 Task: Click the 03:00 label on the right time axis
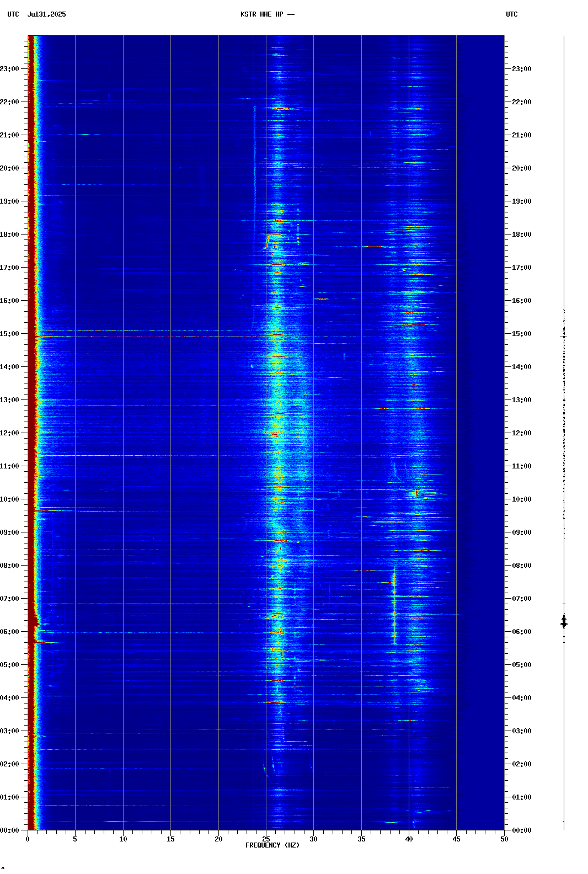522,731
